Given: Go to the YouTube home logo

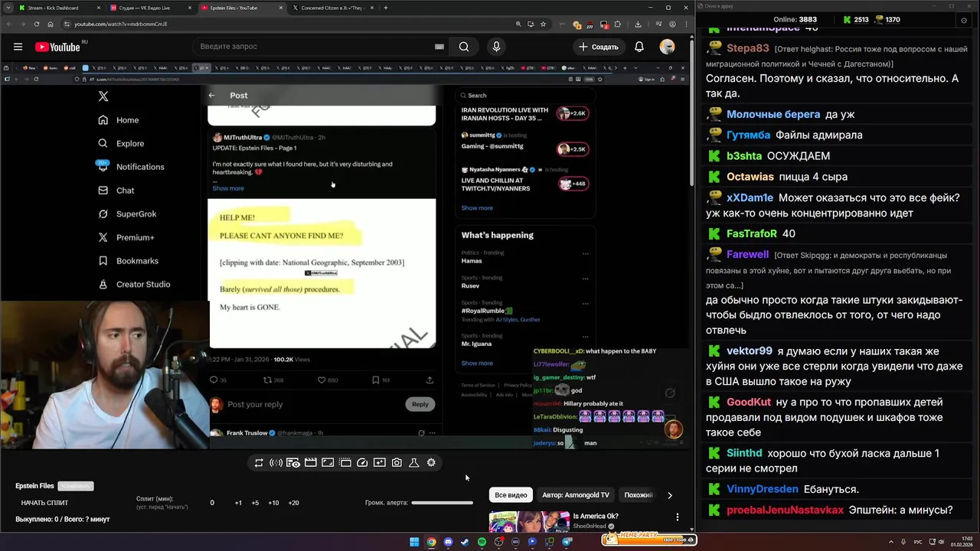Looking at the screenshot, I should (57, 47).
